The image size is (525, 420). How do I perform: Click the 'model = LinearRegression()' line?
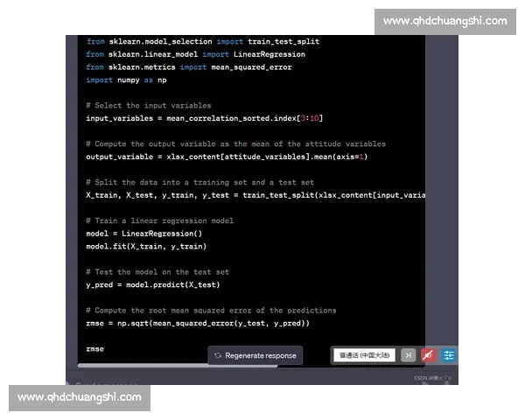click(144, 234)
